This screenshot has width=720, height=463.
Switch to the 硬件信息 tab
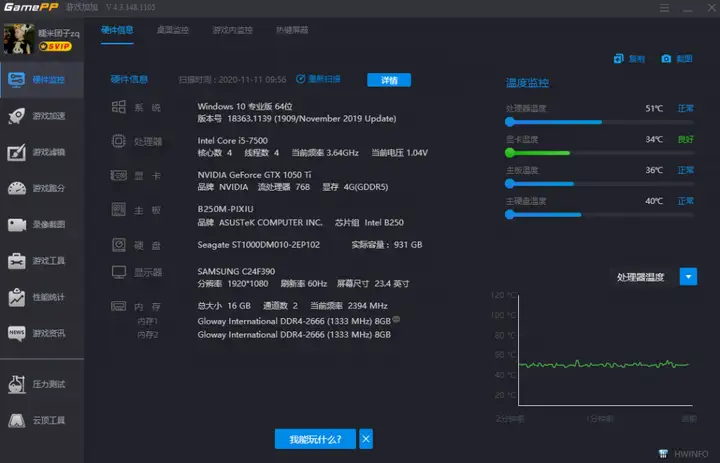117,30
